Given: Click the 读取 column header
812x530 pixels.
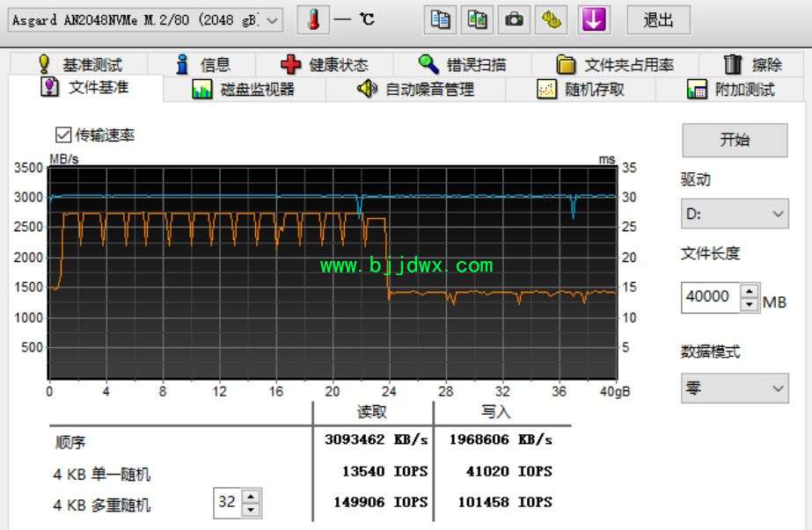Looking at the screenshot, I should pos(372,412).
